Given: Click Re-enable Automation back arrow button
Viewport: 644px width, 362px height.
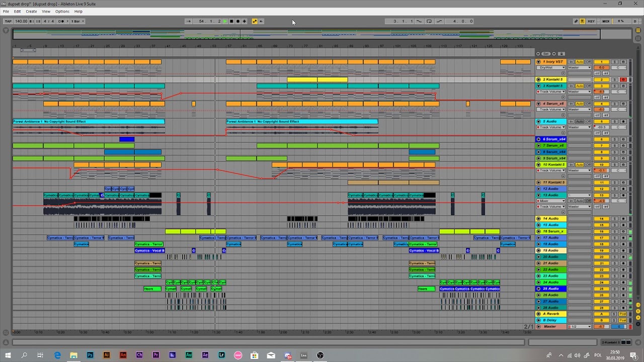Looking at the screenshot, I should pyautogui.click(x=261, y=21).
